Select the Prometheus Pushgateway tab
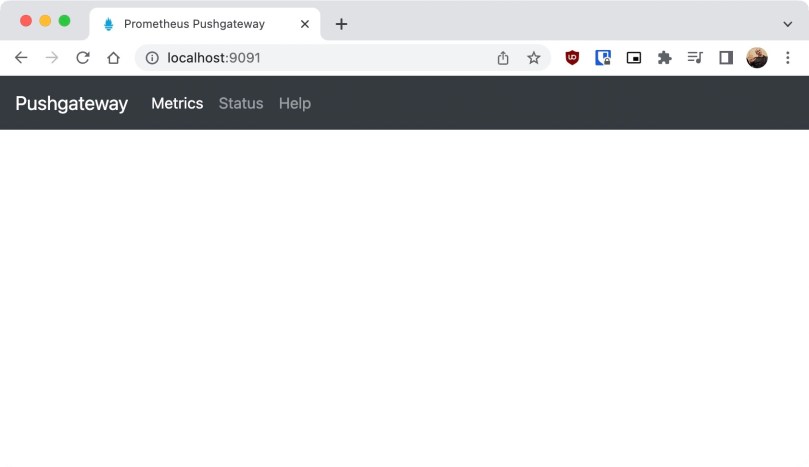809x467 pixels. click(205, 24)
